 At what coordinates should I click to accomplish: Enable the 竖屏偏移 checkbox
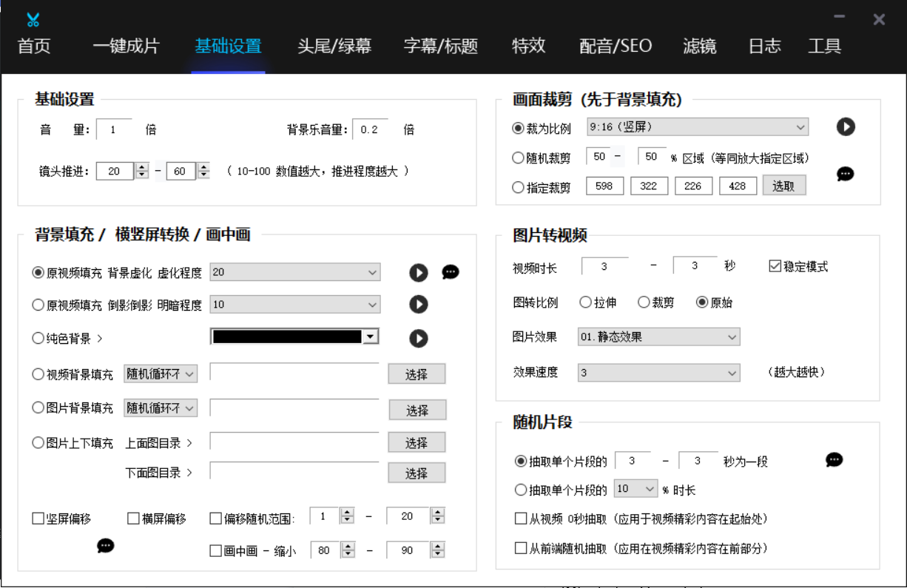click(x=38, y=518)
